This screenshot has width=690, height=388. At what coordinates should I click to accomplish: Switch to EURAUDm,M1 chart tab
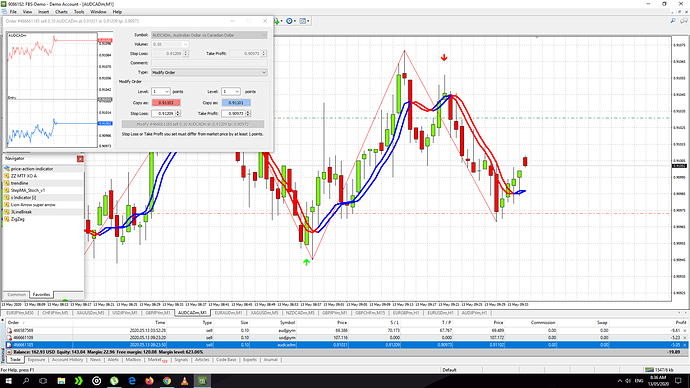[x=228, y=313]
